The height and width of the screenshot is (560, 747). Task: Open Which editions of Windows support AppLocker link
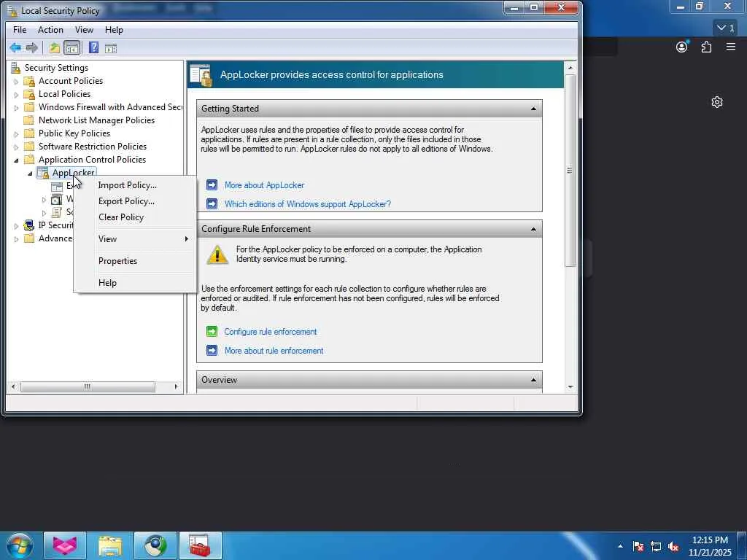(307, 204)
